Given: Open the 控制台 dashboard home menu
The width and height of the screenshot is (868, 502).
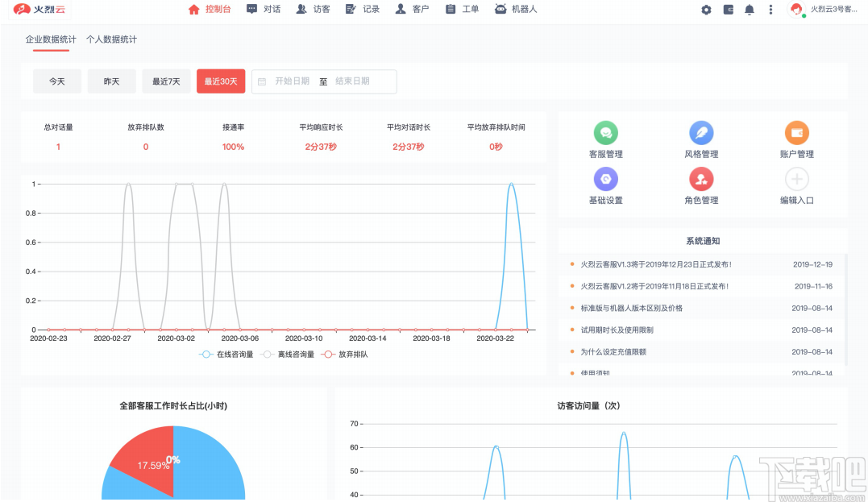Looking at the screenshot, I should (210, 10).
